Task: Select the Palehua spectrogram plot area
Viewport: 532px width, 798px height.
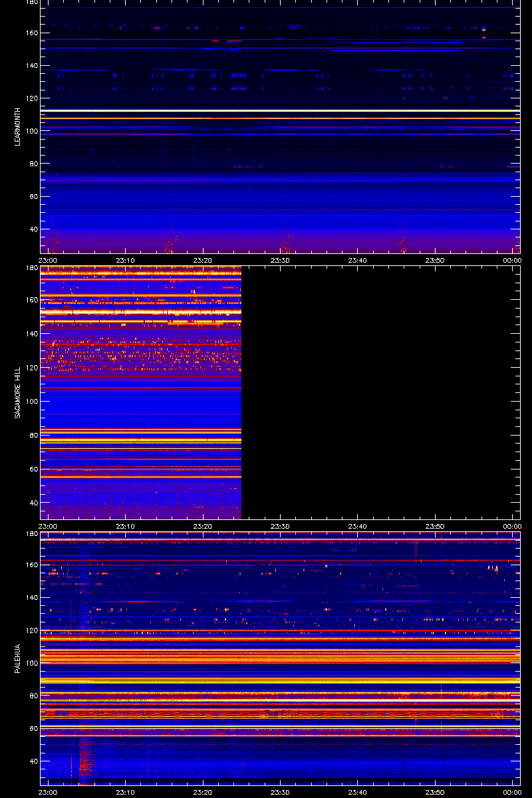Action: tap(280, 658)
